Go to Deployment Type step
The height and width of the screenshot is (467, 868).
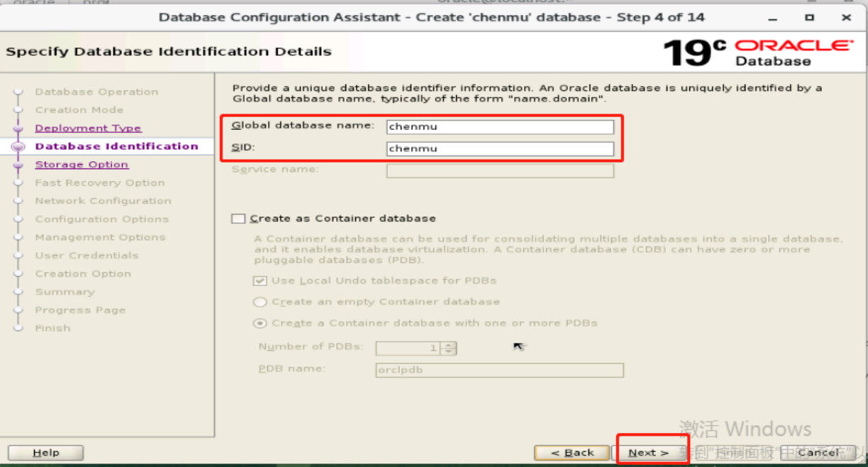[x=88, y=128]
